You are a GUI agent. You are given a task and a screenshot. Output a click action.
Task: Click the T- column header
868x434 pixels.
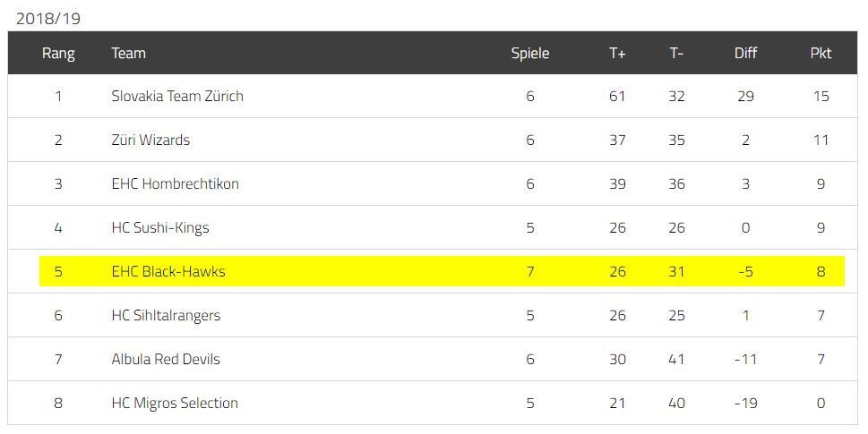pos(676,53)
